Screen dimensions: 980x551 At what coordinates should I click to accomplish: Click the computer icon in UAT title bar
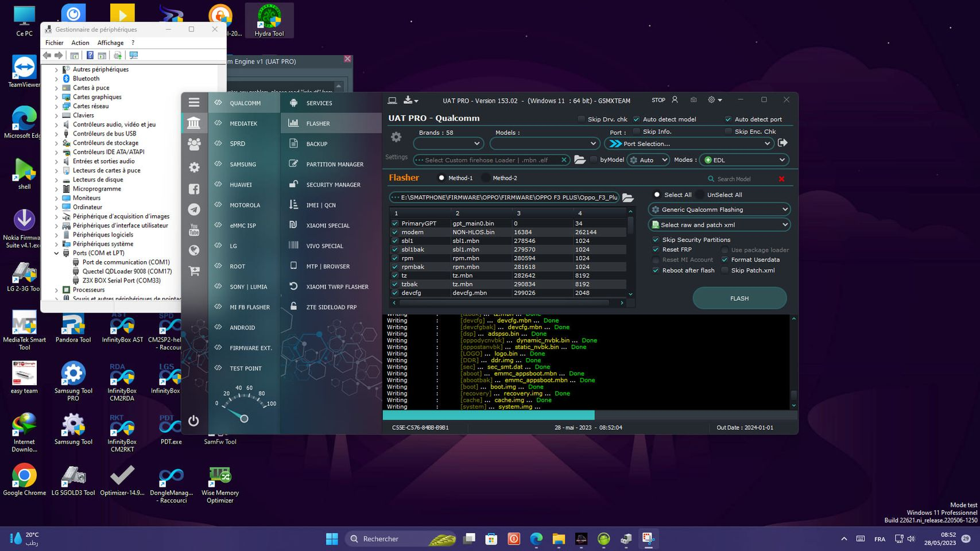pyautogui.click(x=392, y=100)
